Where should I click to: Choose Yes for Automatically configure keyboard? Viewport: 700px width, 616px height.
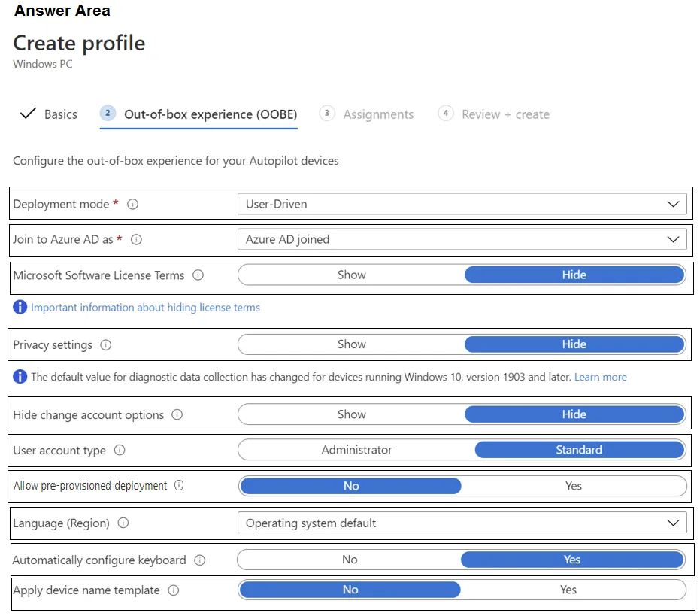(x=572, y=560)
